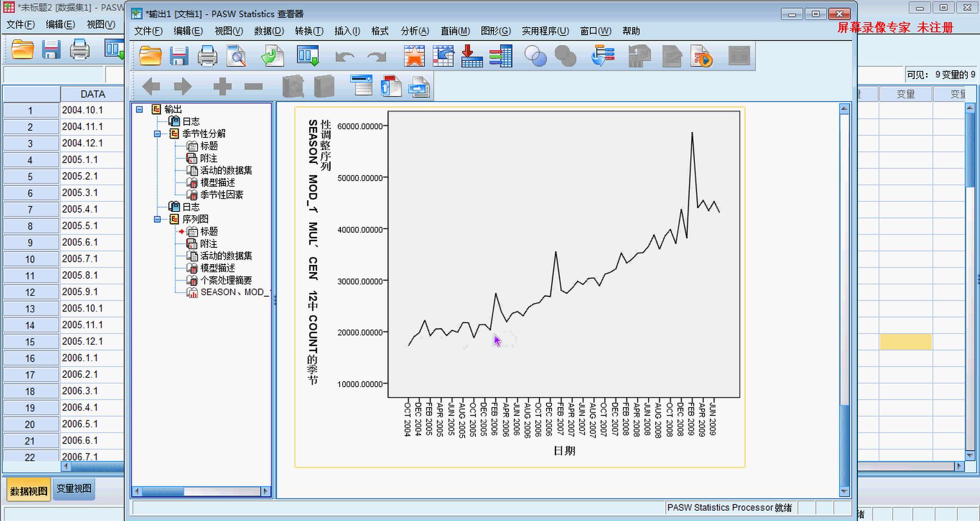Select first 日志 item in outline
The image size is (980, 521).
coord(191,122)
